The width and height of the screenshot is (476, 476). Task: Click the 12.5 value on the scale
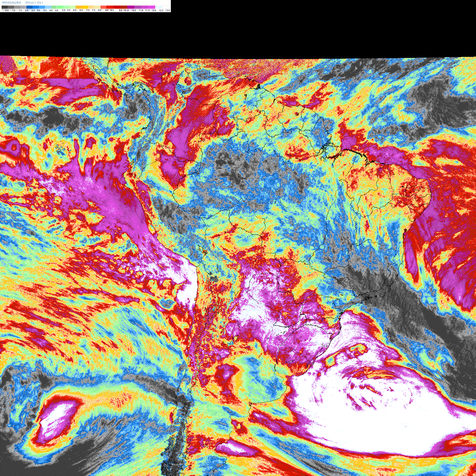click(x=161, y=10)
